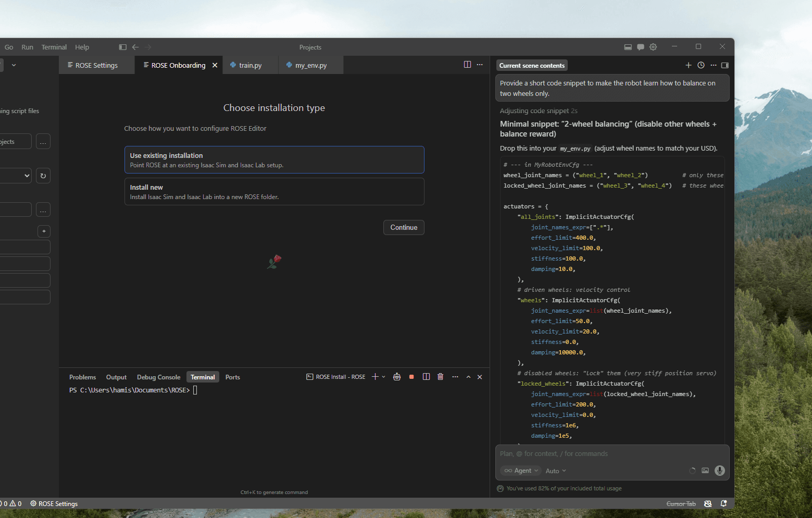Start new chat with plus icon
The height and width of the screenshot is (518, 812).
coord(689,65)
